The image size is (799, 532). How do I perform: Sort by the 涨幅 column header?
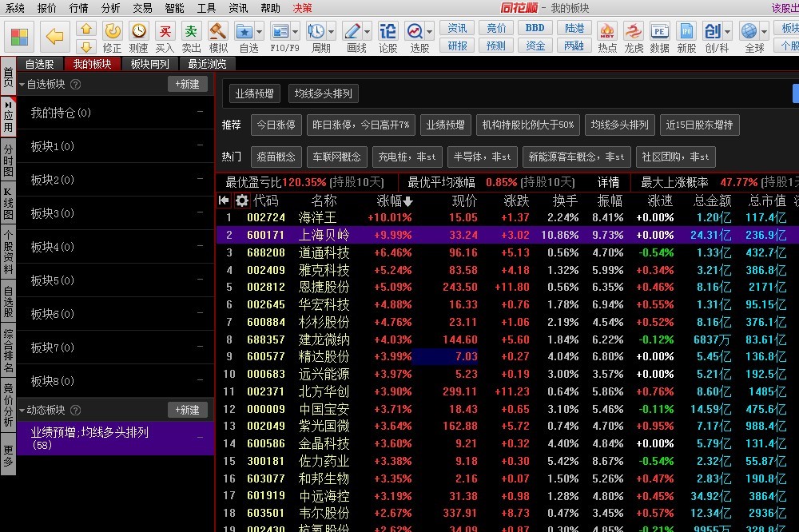coord(395,200)
